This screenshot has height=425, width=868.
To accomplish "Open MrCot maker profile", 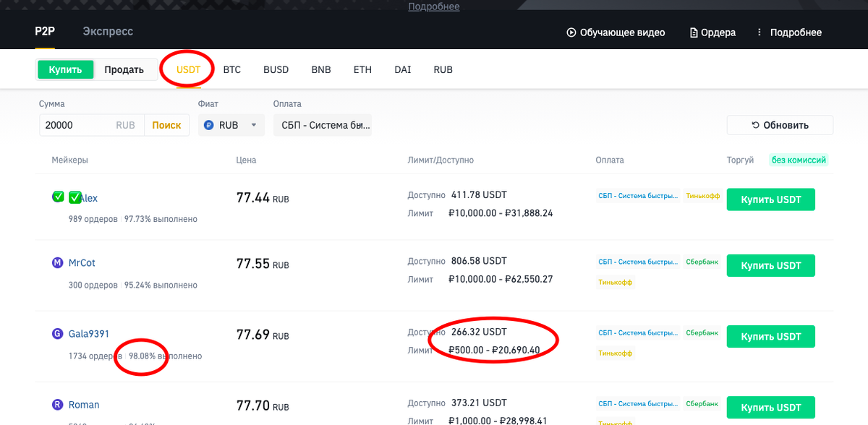I will coord(82,263).
